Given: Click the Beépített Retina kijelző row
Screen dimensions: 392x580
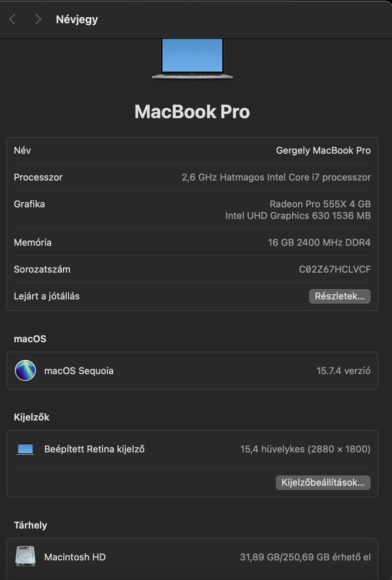Looking at the screenshot, I should click(x=94, y=449).
